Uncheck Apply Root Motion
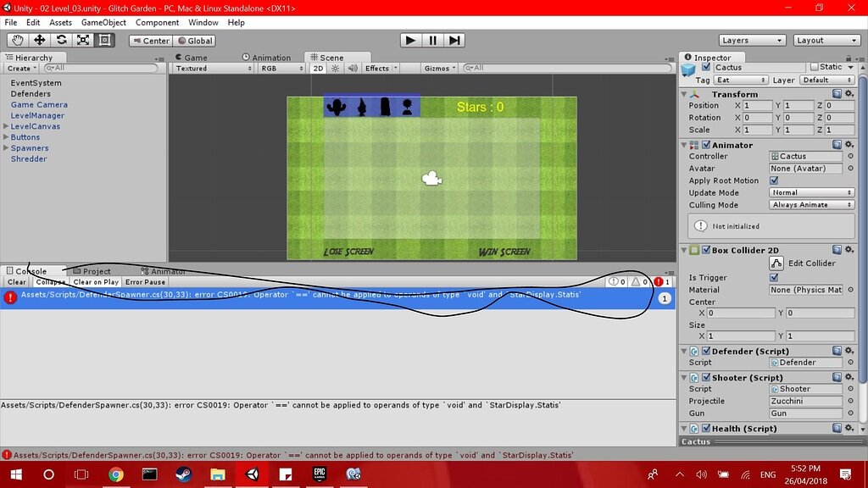 [x=774, y=180]
